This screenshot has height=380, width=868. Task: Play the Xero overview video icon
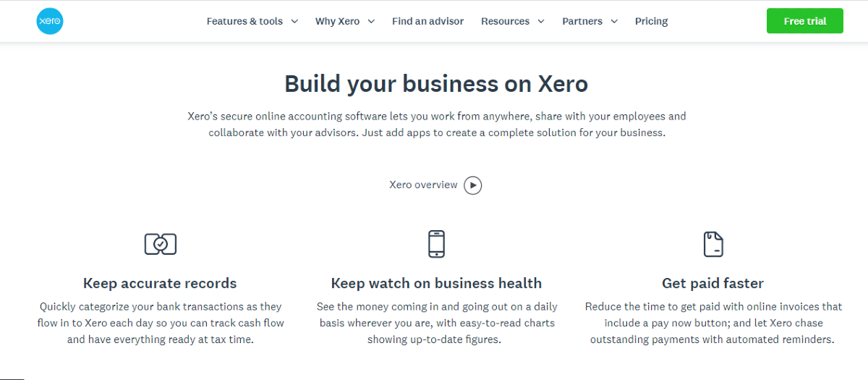472,185
